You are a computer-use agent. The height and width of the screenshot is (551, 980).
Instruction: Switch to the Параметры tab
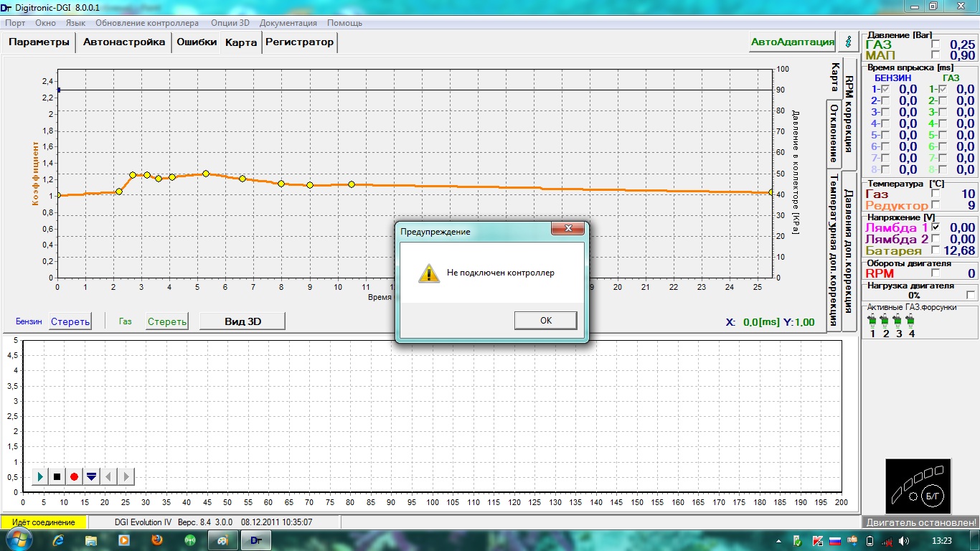tap(39, 42)
